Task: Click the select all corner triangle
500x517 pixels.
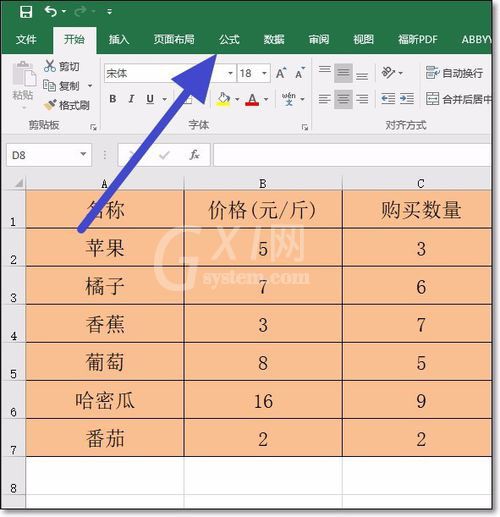Action: point(18,183)
